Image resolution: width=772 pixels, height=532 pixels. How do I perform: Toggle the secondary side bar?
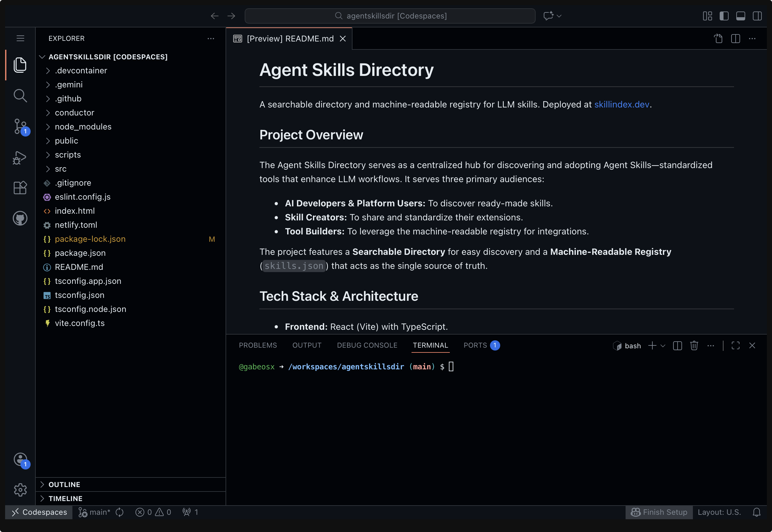pyautogui.click(x=757, y=16)
